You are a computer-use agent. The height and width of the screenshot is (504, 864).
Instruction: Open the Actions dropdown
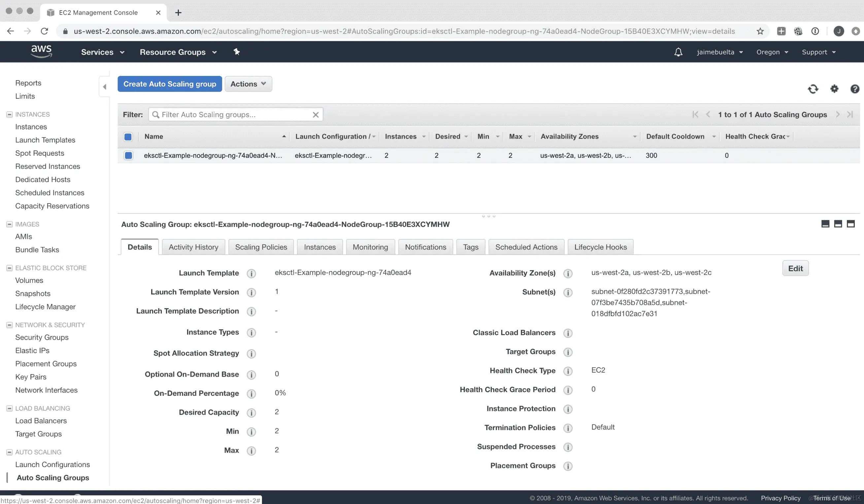[x=248, y=84]
